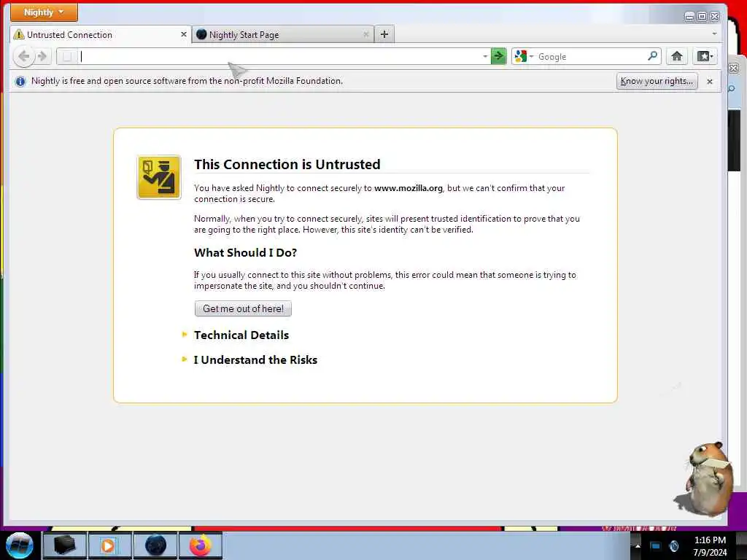Click the green Go arrow button
This screenshot has height=560, width=747.
click(498, 57)
